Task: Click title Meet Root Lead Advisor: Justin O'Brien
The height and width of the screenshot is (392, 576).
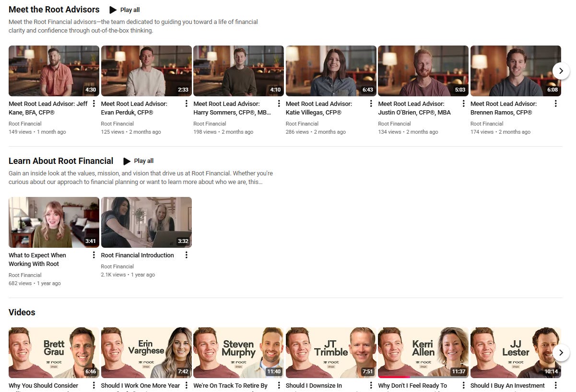Action: click(414, 108)
